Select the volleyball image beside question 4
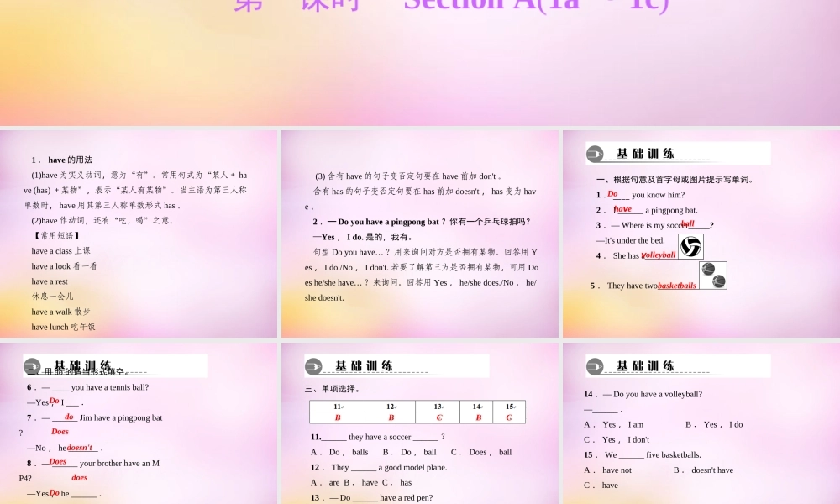 690,246
